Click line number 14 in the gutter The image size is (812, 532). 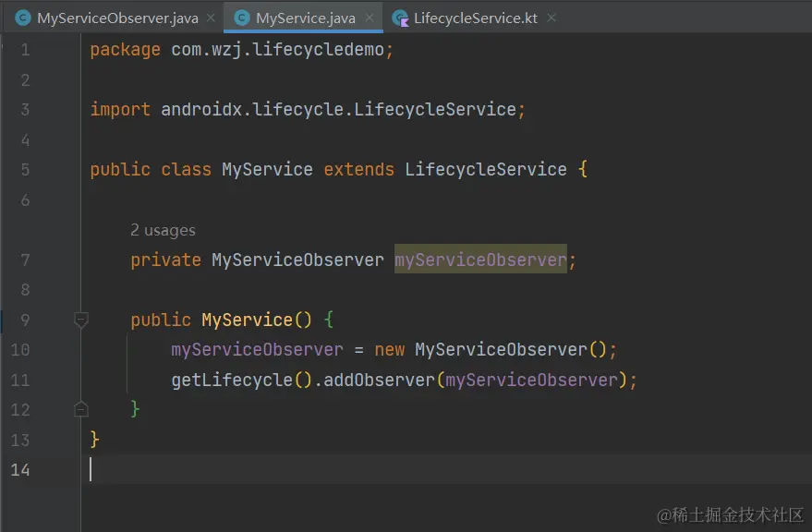click(x=20, y=470)
